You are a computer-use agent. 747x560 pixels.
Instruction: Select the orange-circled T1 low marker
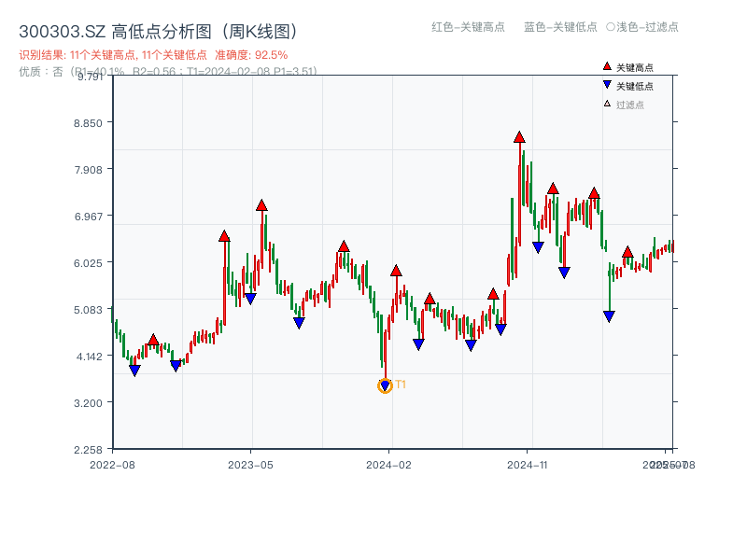[x=385, y=385]
